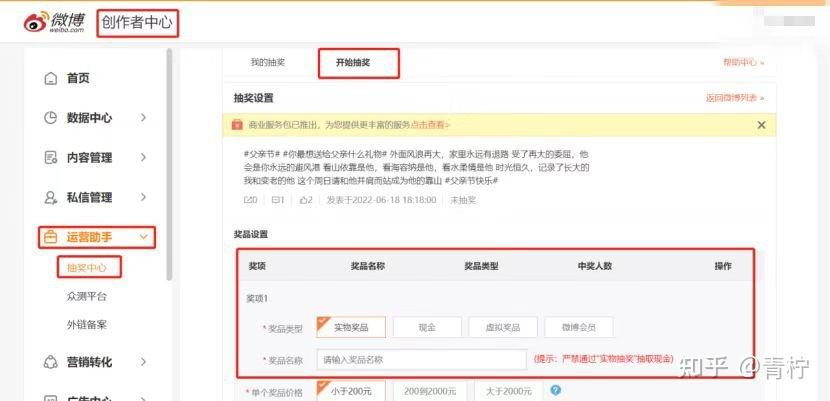The width and height of the screenshot is (830, 401).
Task: Click the repost count icon on post
Action: pyautogui.click(x=250, y=200)
